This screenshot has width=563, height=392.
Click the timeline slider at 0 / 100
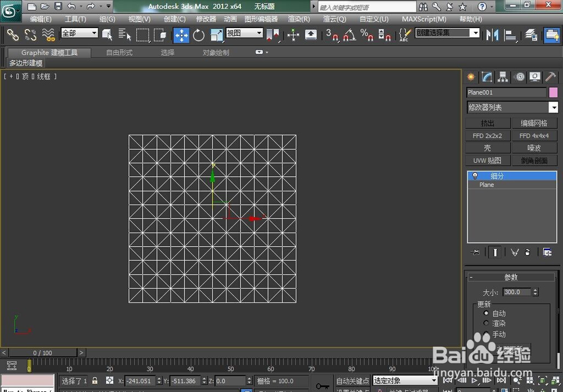(x=43, y=353)
